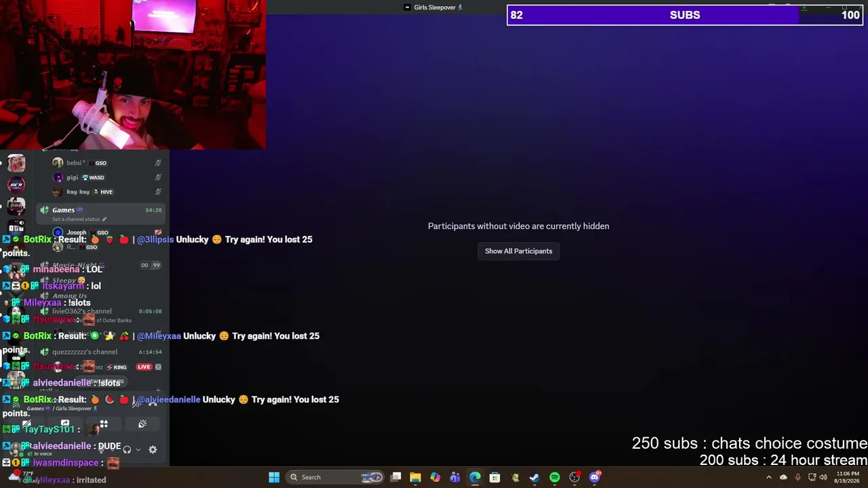Expand the system tray hidden icons
Screen dimensions: 868x488
(x=769, y=477)
